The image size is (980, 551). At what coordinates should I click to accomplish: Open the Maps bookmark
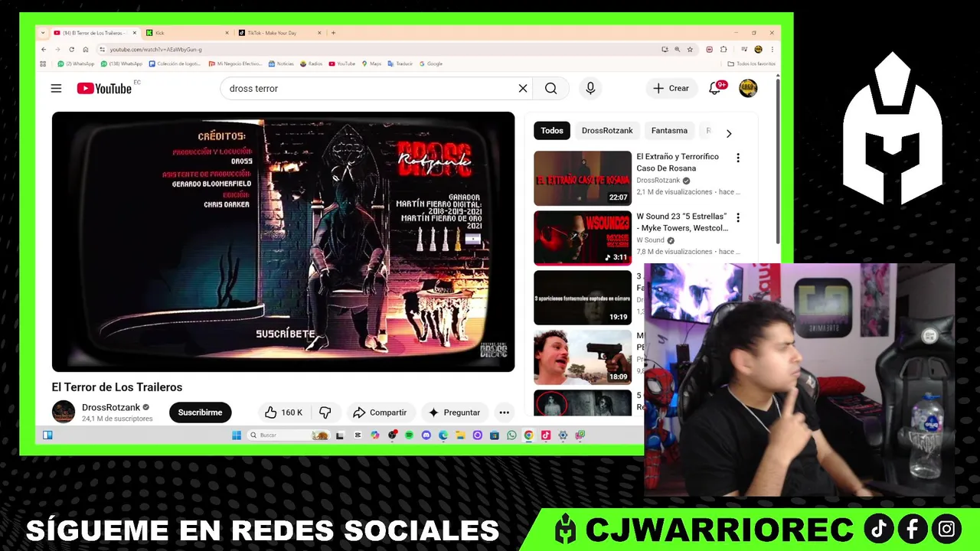tap(371, 64)
